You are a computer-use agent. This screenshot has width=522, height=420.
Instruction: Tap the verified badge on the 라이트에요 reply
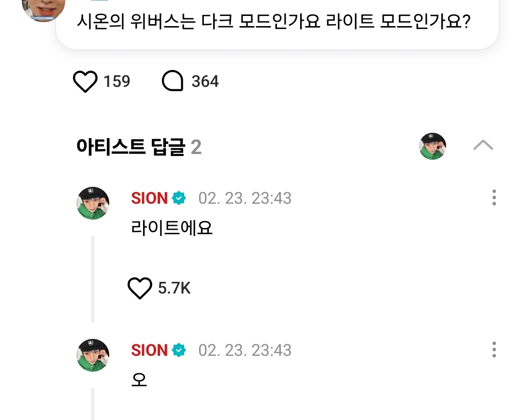pyautogui.click(x=179, y=198)
